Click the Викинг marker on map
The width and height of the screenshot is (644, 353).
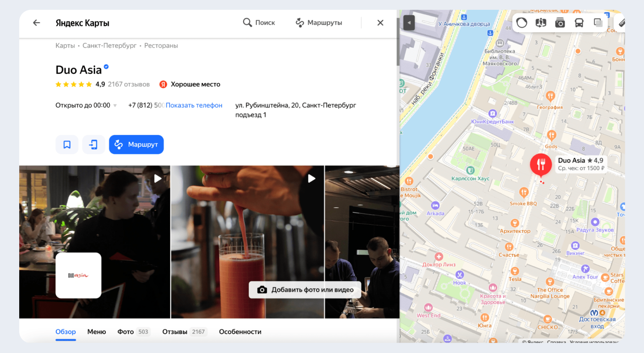[x=575, y=246]
